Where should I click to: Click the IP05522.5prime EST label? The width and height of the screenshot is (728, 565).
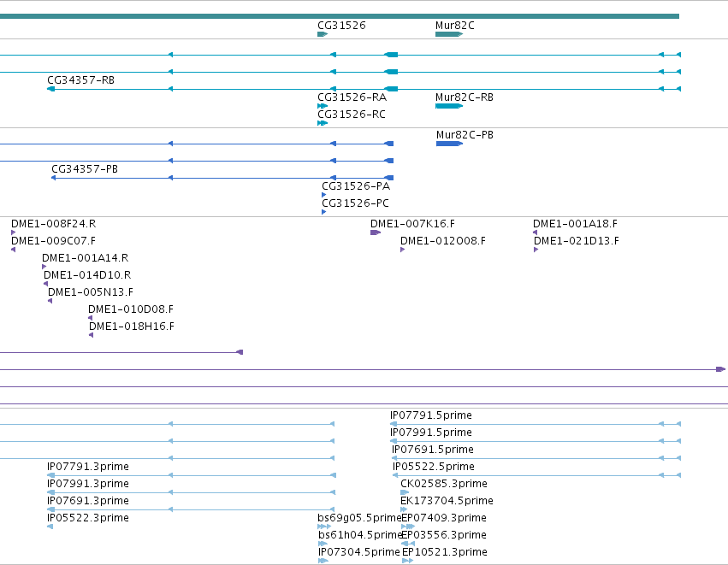click(x=434, y=467)
